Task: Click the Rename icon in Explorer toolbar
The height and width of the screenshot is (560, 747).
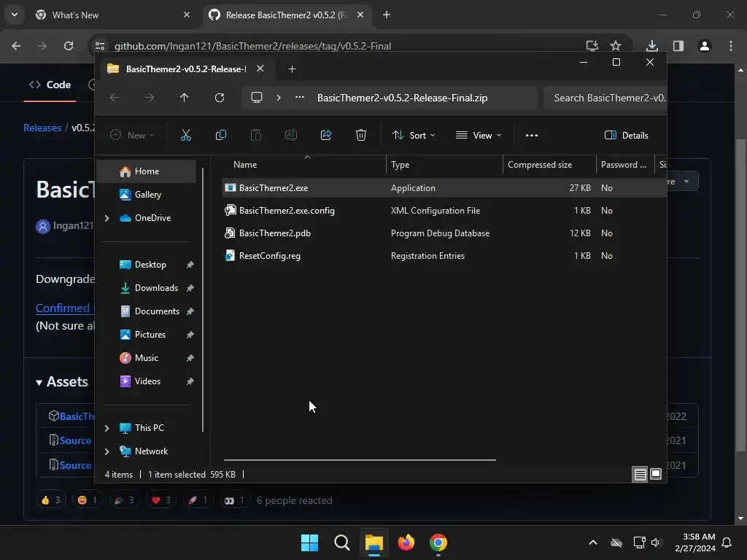Action: click(x=290, y=135)
